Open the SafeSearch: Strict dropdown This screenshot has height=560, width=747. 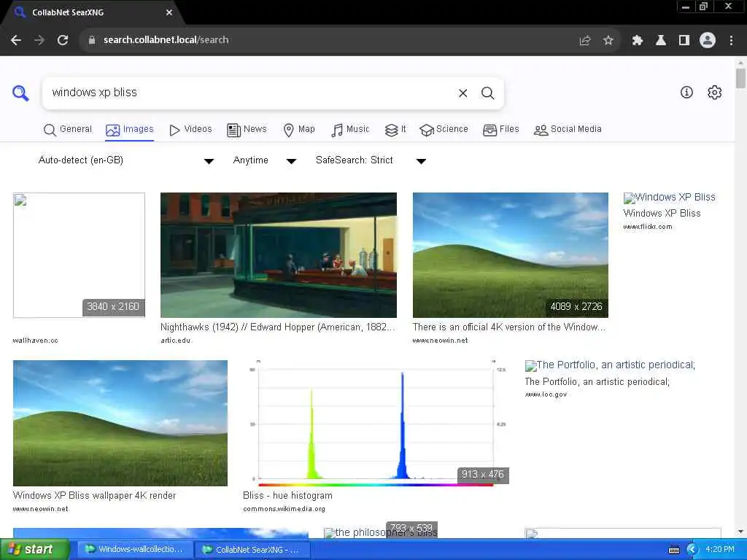[371, 160]
